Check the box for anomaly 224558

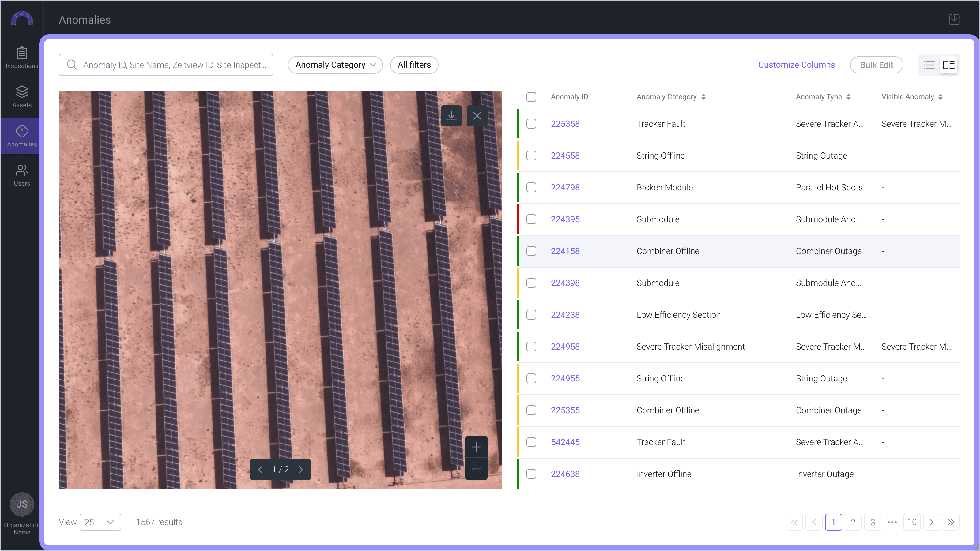coord(531,156)
